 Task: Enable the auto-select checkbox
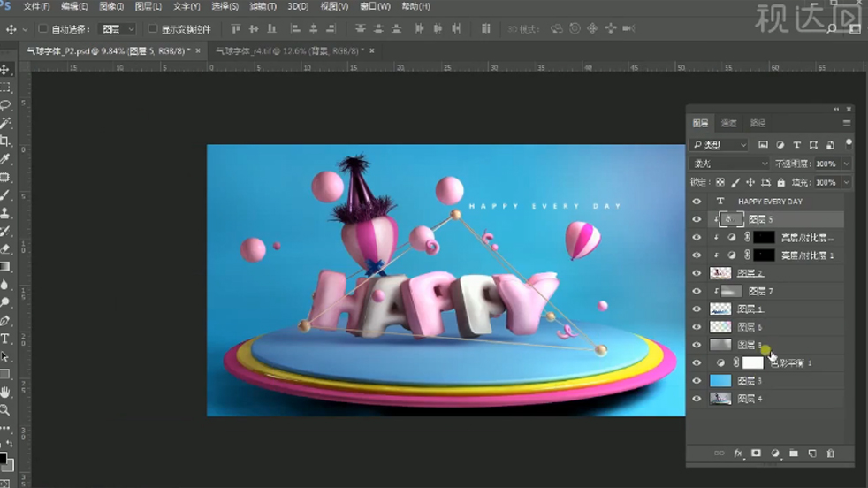[x=42, y=29]
